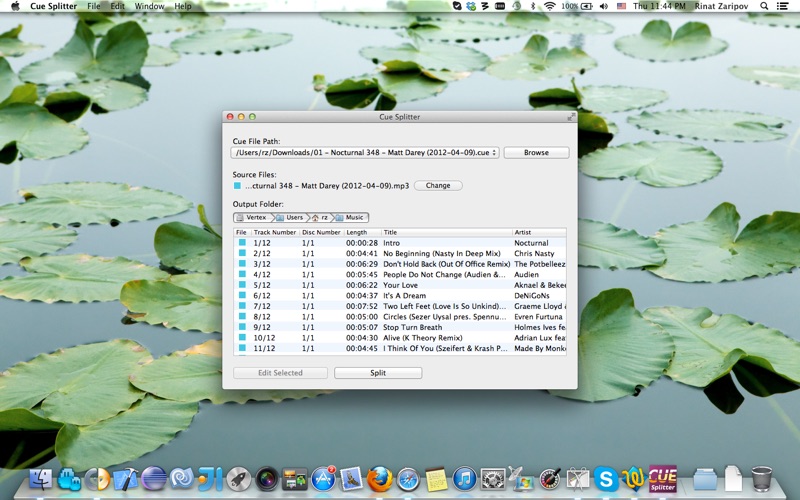
Task: Open the App Store dock icon
Action: [x=323, y=479]
